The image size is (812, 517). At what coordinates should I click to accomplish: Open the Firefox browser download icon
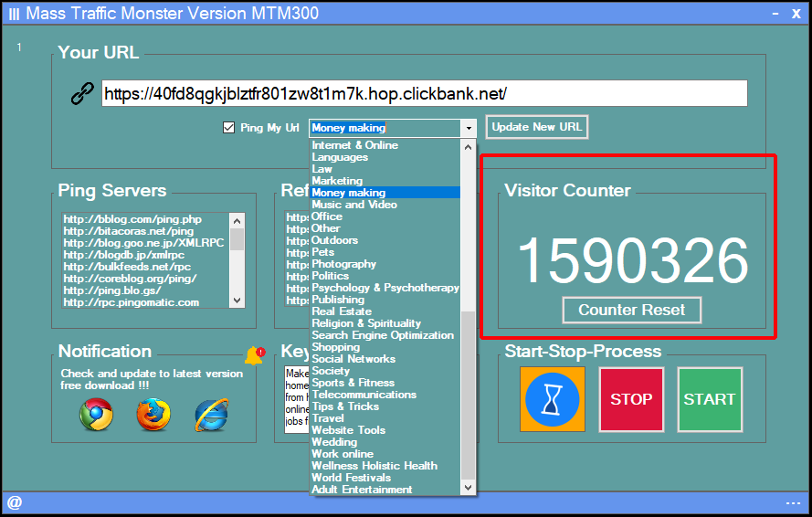coord(153,415)
